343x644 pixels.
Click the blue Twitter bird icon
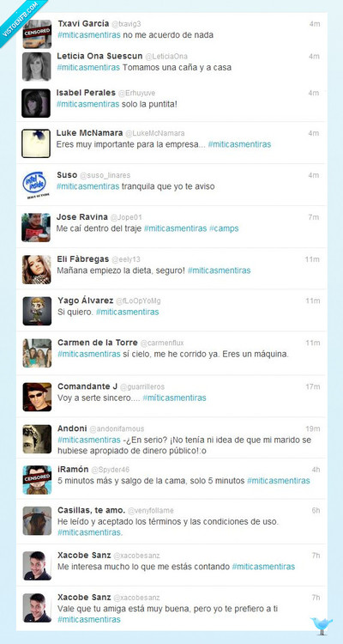click(x=322, y=625)
